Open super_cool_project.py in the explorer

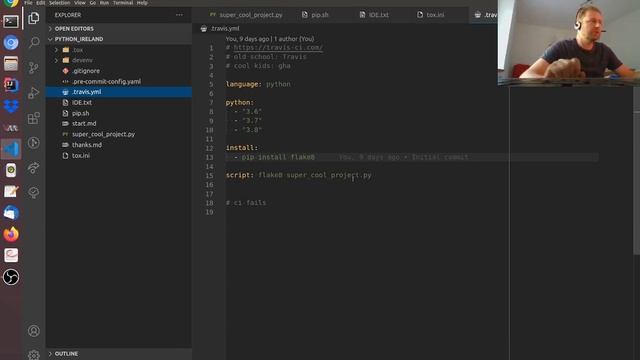(119, 134)
